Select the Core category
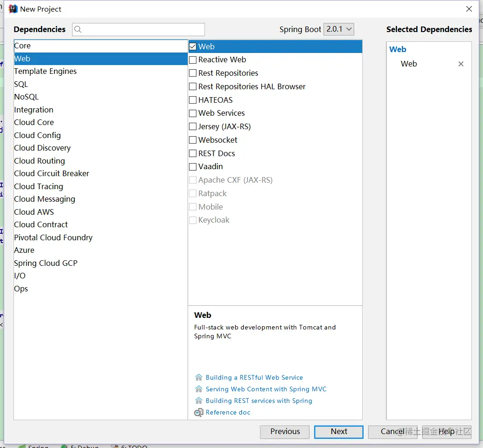Screen dimensions: 483x448 [101, 46]
